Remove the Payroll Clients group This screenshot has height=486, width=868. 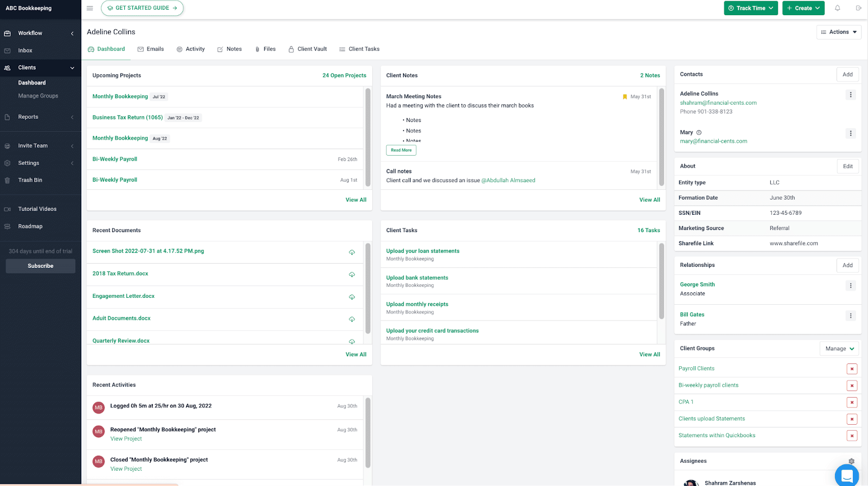(852, 369)
